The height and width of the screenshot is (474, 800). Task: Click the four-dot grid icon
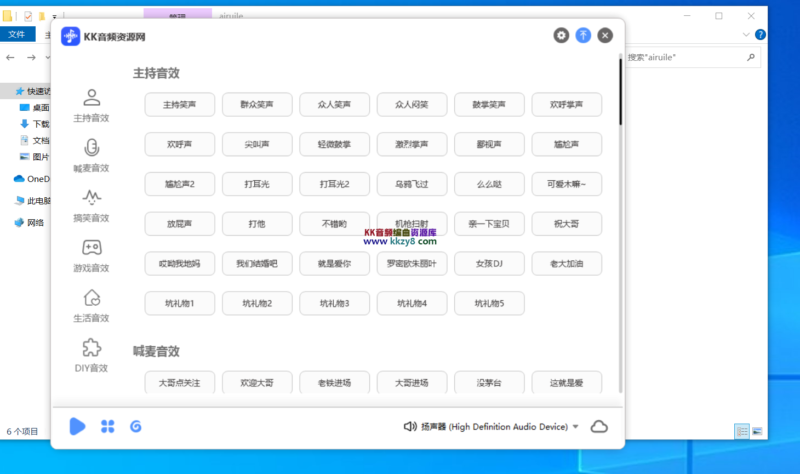(x=108, y=426)
